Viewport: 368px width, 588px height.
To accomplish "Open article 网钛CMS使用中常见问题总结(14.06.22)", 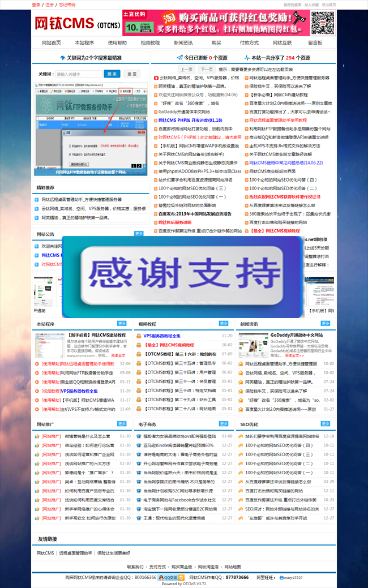I will [x=286, y=163].
